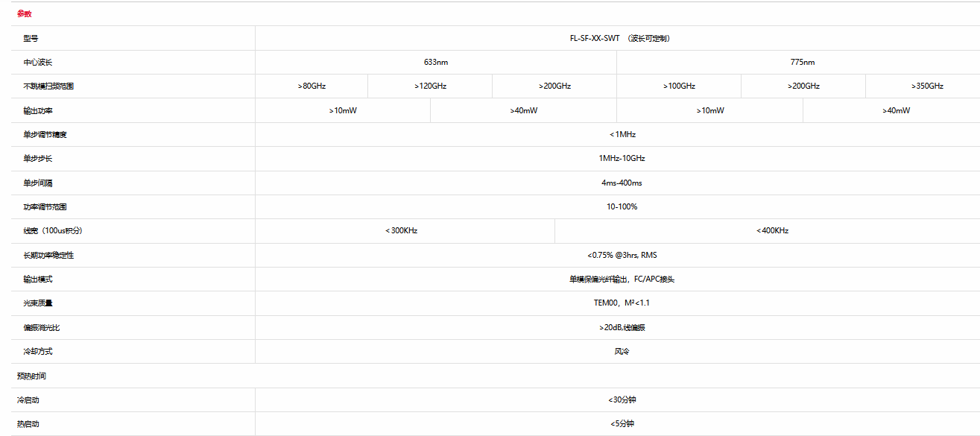Select the >20dB polarization extinction value
Screen dimensions: 980x436
coord(622,327)
